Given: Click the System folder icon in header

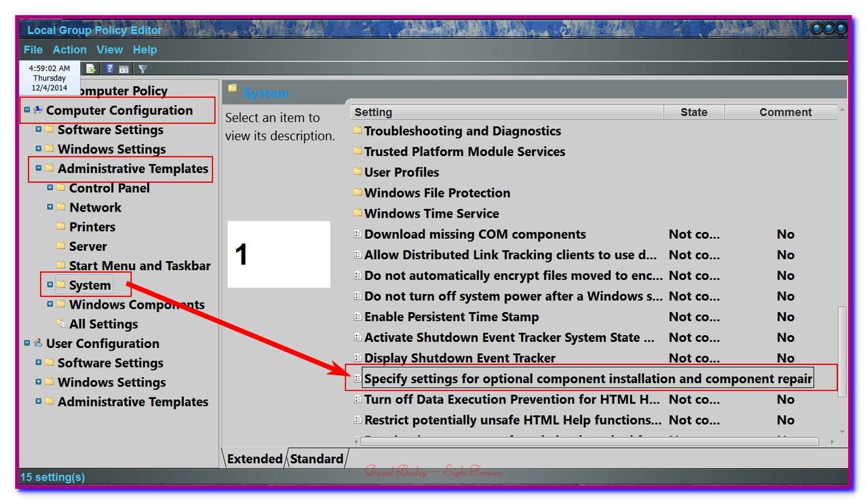Looking at the screenshot, I should [x=233, y=88].
